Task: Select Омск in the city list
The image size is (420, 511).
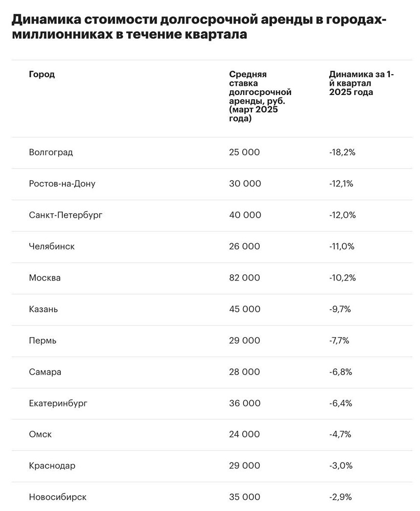Action: (x=41, y=434)
